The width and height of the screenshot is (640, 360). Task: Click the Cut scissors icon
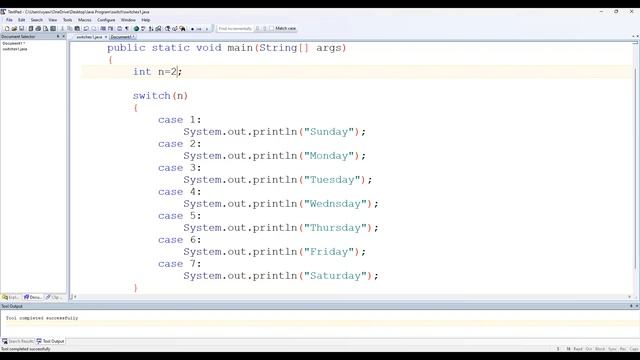tap(62, 29)
